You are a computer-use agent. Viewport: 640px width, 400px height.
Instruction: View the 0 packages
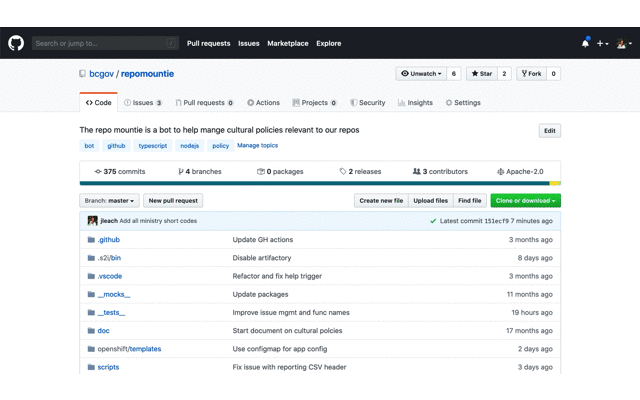280,171
